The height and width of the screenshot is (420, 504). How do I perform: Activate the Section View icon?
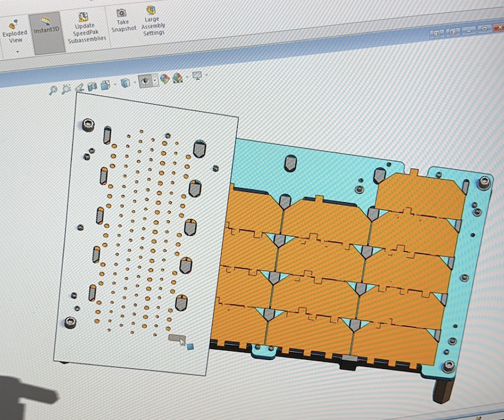coord(92,86)
